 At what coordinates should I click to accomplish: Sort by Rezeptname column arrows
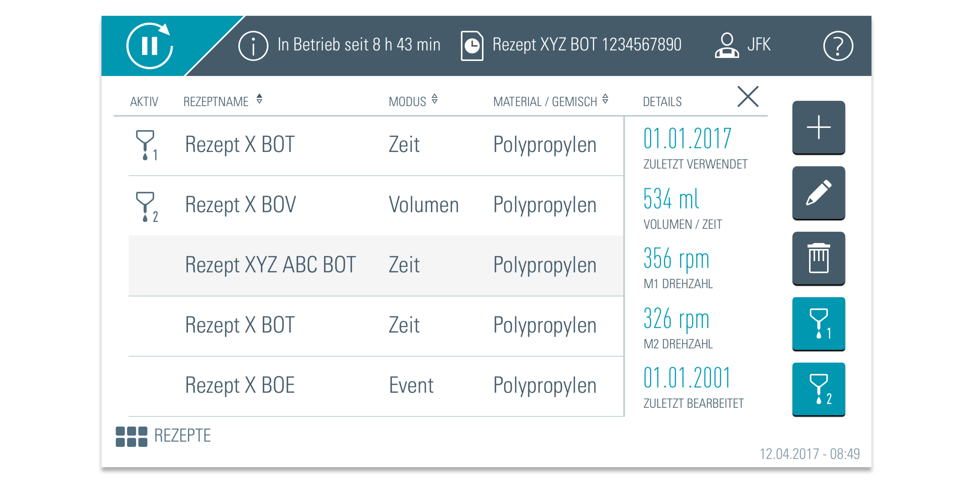pyautogui.click(x=259, y=99)
